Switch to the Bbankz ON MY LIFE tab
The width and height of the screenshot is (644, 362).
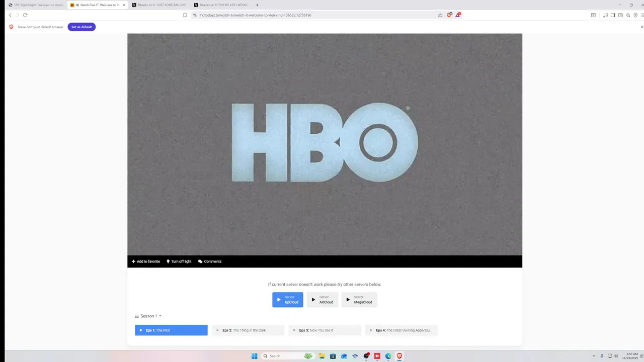[221, 5]
